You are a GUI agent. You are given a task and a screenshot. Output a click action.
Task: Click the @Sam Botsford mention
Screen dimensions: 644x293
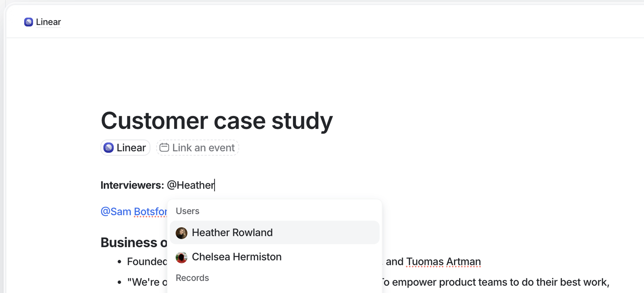[x=134, y=212]
